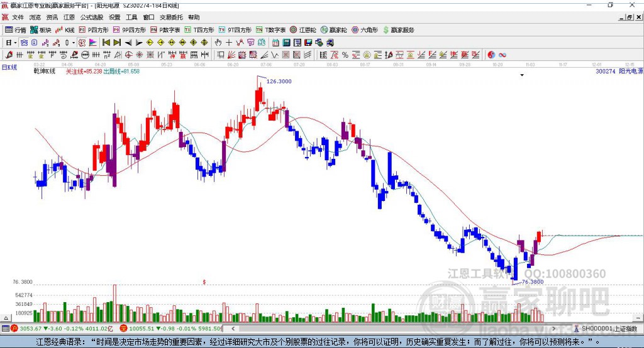This screenshot has width=644, height=348.
Task: Open the T四方形 tool
Action: (199, 30)
